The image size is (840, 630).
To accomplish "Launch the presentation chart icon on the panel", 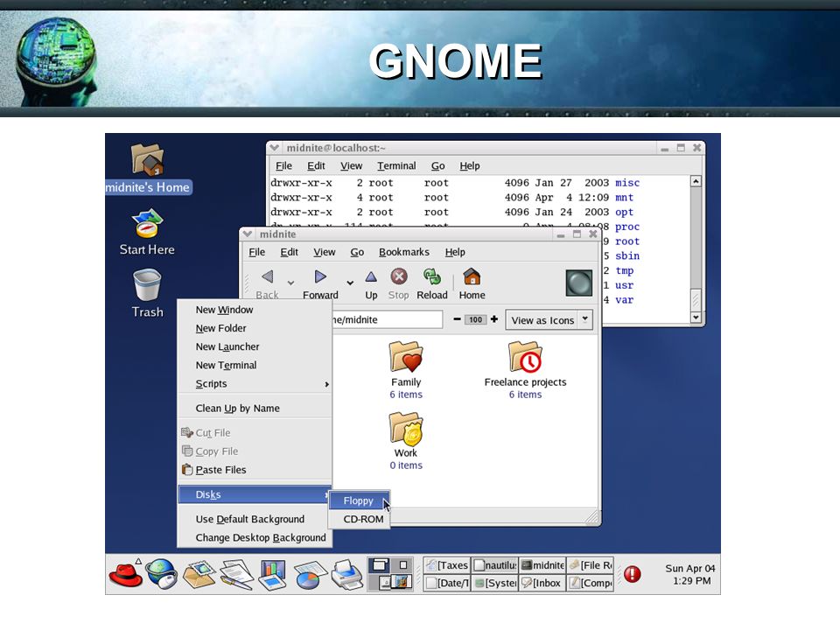I will 273,574.
